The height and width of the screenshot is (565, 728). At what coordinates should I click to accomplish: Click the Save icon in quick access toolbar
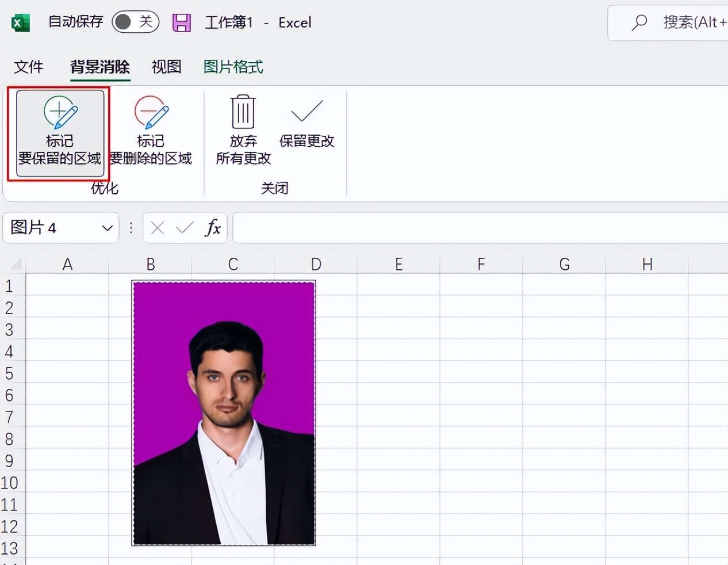point(181,22)
